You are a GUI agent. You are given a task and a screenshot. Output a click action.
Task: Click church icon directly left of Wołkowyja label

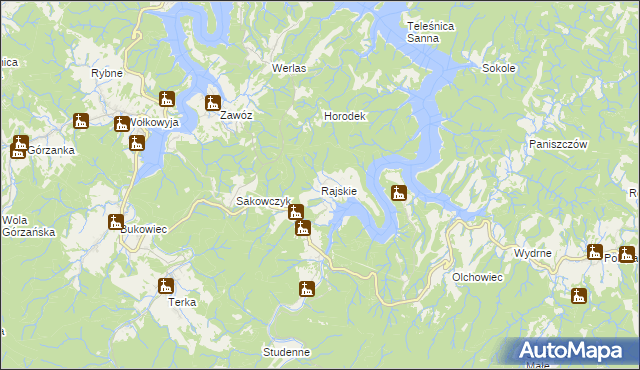[x=122, y=124]
